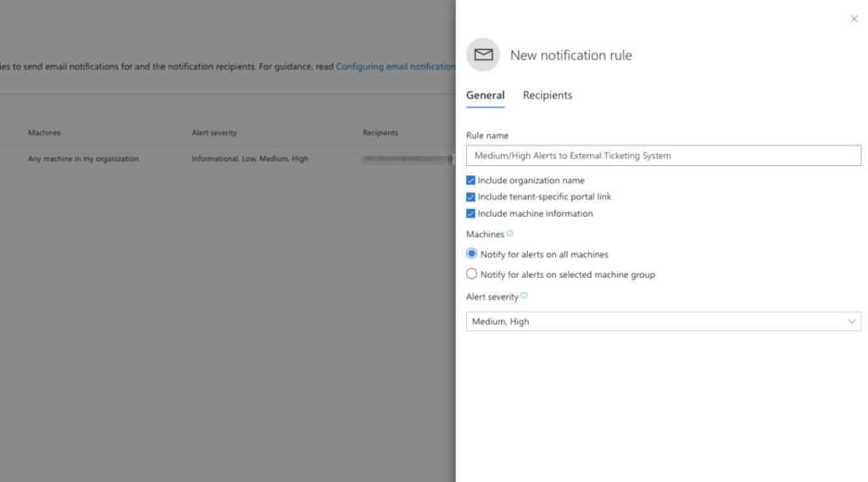
Task: Click the Rule name input field
Action: (x=663, y=156)
